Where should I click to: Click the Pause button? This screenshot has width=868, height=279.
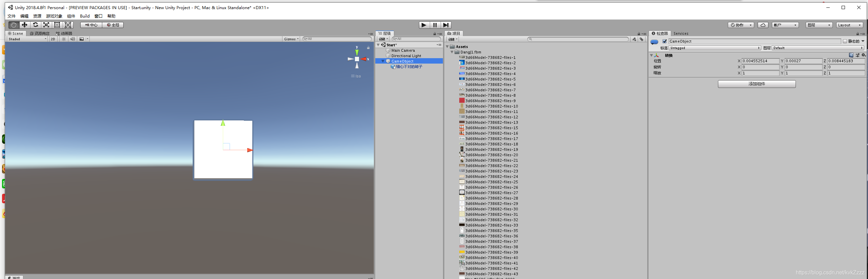click(x=435, y=25)
